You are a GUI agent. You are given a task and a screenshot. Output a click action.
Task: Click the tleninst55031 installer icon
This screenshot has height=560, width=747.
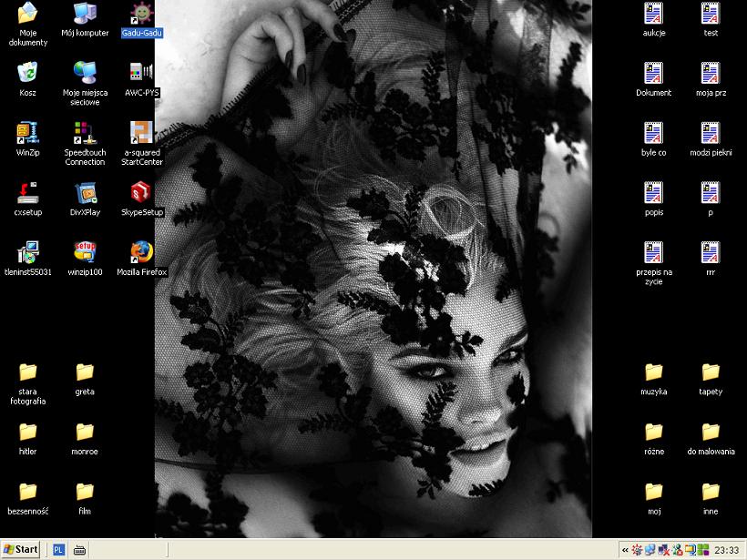tap(27, 252)
